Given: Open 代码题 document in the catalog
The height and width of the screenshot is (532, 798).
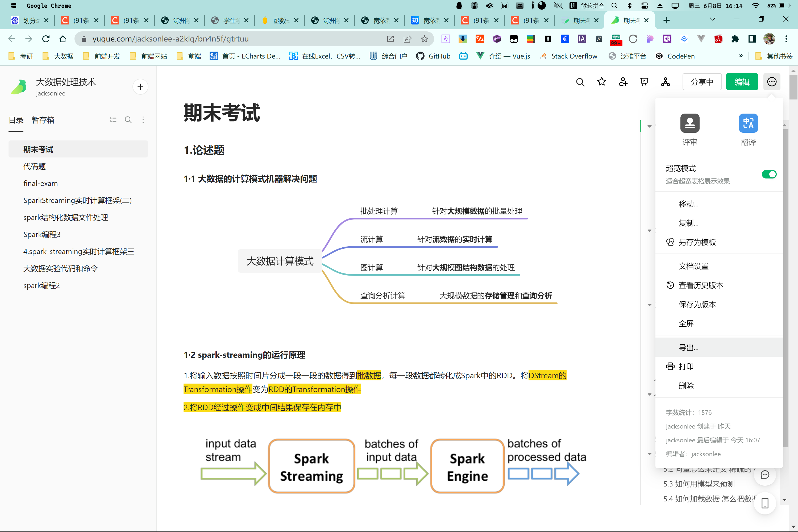Looking at the screenshot, I should tap(35, 166).
